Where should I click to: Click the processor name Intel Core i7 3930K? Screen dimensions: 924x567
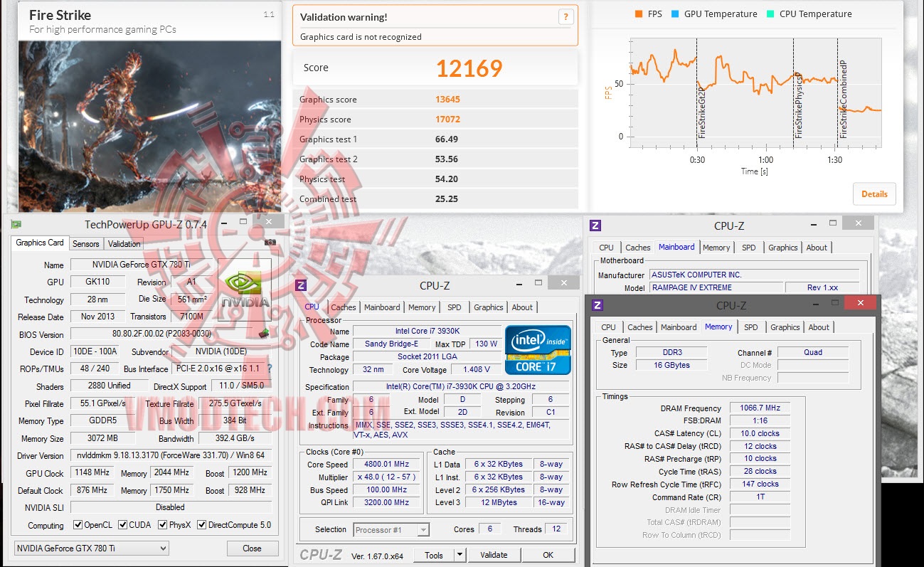(427, 332)
